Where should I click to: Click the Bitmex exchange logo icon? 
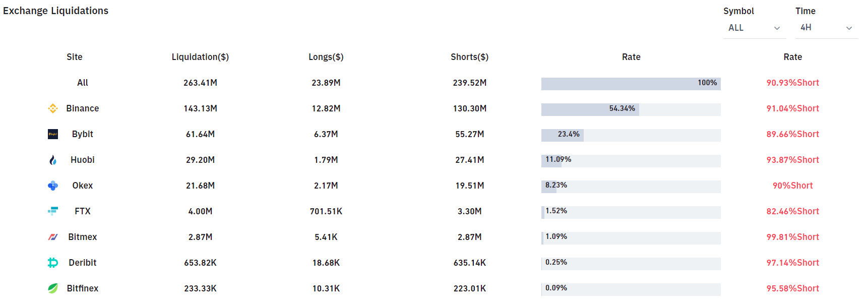coord(53,237)
